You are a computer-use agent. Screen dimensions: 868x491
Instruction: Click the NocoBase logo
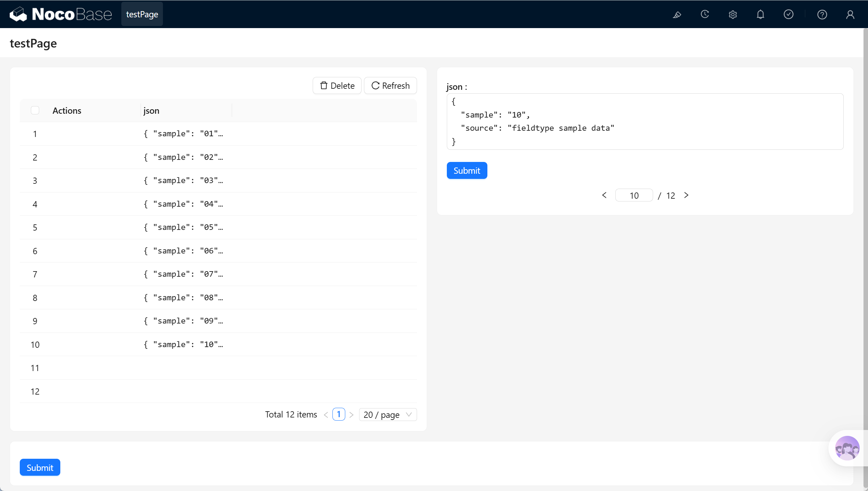[61, 14]
